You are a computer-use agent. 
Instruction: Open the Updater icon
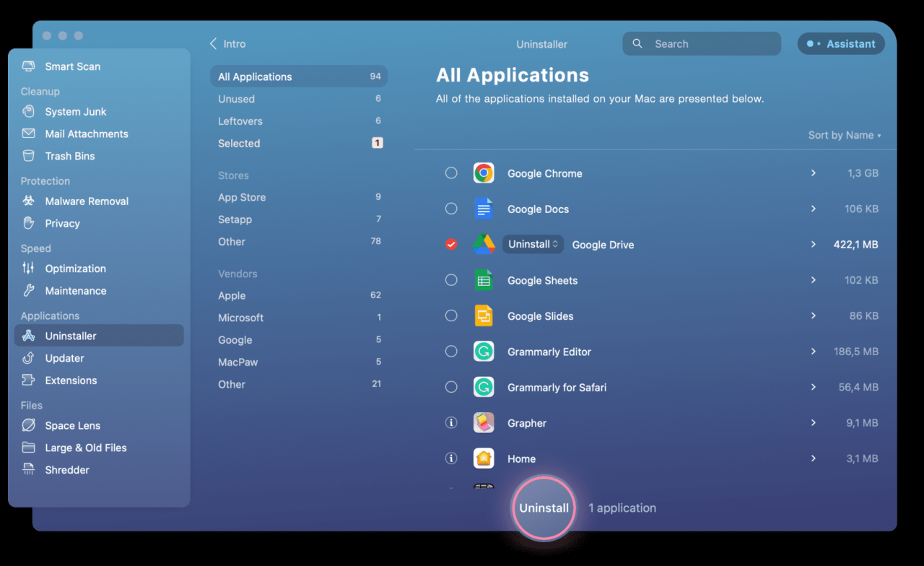coord(29,358)
